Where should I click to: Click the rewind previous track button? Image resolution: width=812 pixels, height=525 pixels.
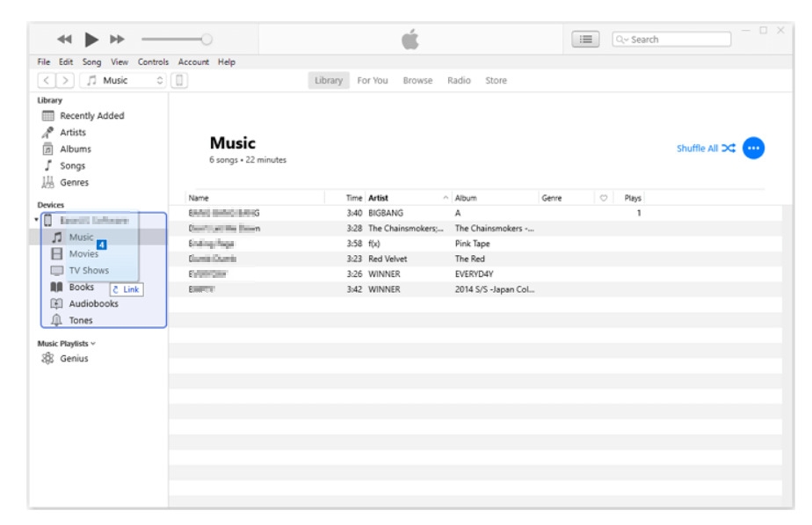point(64,40)
